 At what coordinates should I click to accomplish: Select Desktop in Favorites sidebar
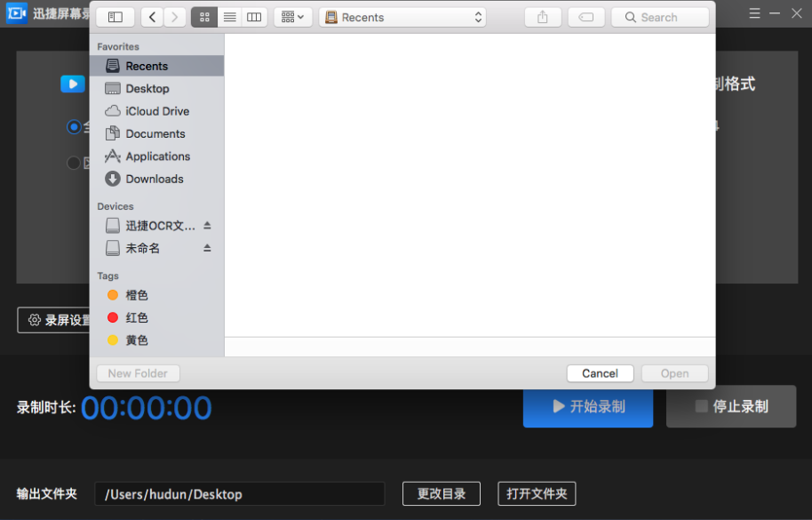(x=147, y=89)
